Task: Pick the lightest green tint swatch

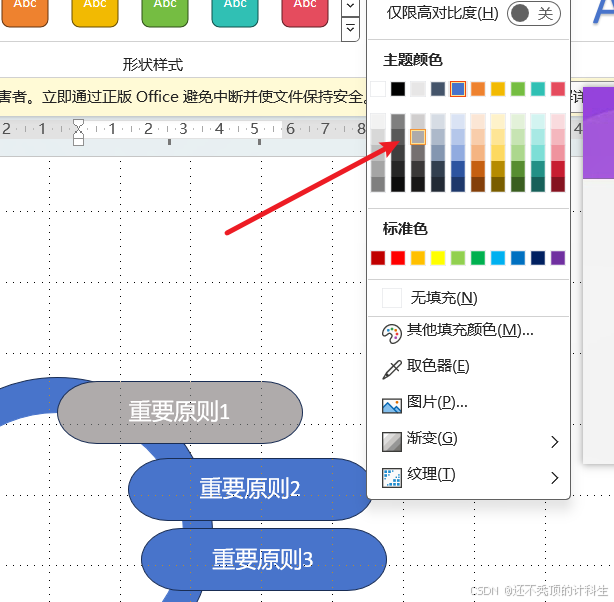Action: [x=518, y=121]
